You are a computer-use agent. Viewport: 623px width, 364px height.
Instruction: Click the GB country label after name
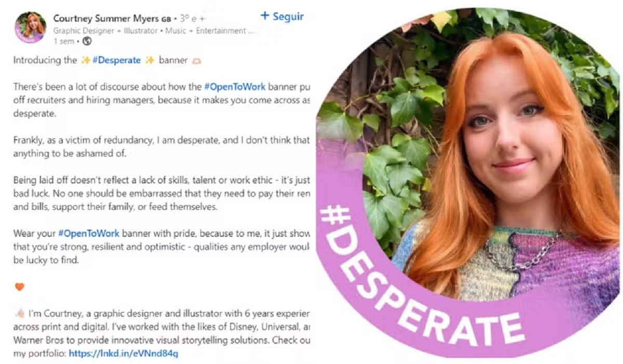coord(166,19)
